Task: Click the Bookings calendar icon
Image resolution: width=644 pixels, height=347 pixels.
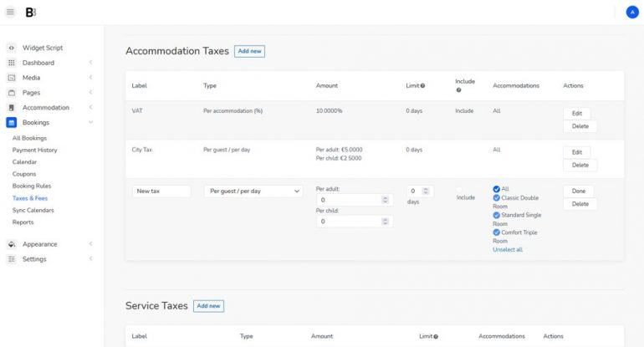Action: 12,122
